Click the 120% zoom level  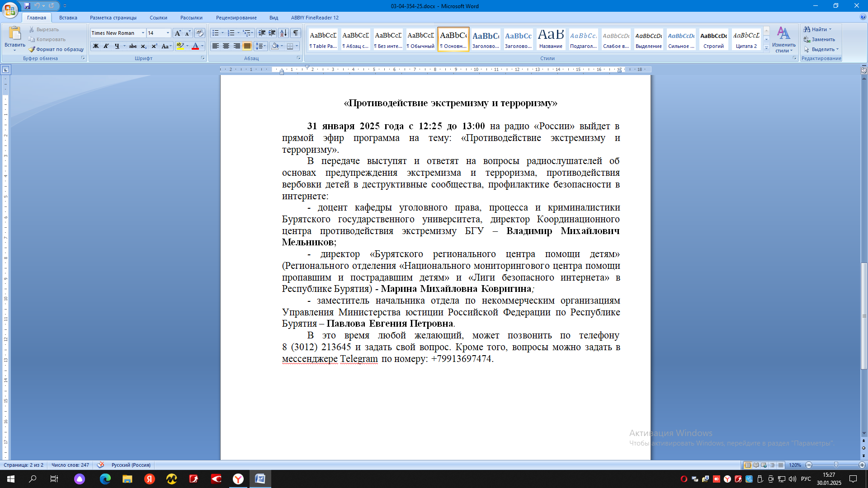click(x=795, y=465)
